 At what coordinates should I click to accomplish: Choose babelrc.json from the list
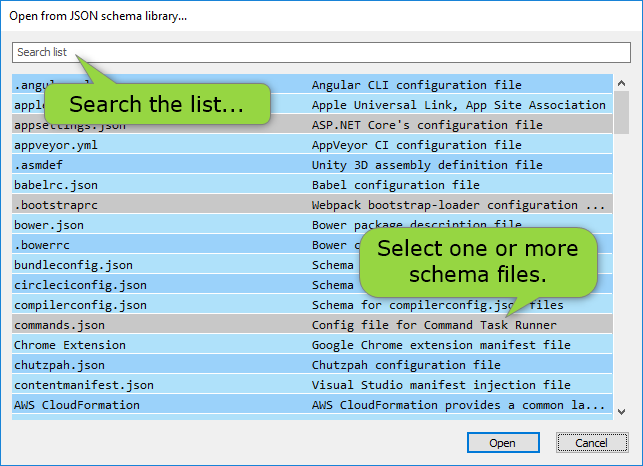56,185
